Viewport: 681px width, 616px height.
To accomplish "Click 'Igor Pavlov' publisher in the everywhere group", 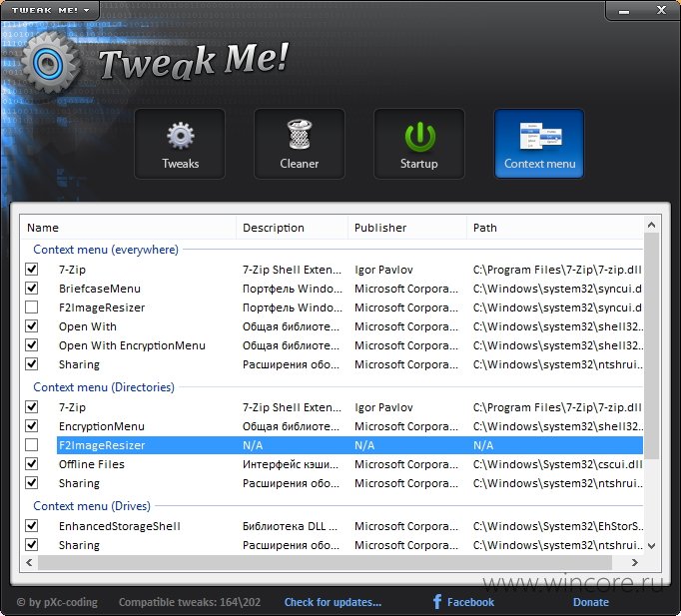I will (383, 270).
